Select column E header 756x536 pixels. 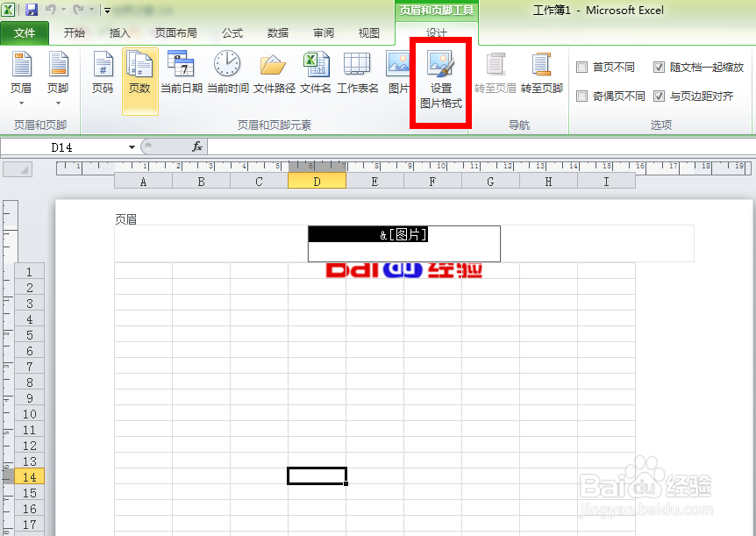tap(374, 182)
